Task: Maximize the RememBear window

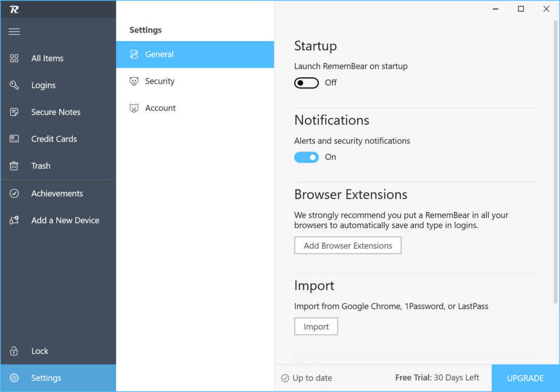Action: click(x=521, y=9)
